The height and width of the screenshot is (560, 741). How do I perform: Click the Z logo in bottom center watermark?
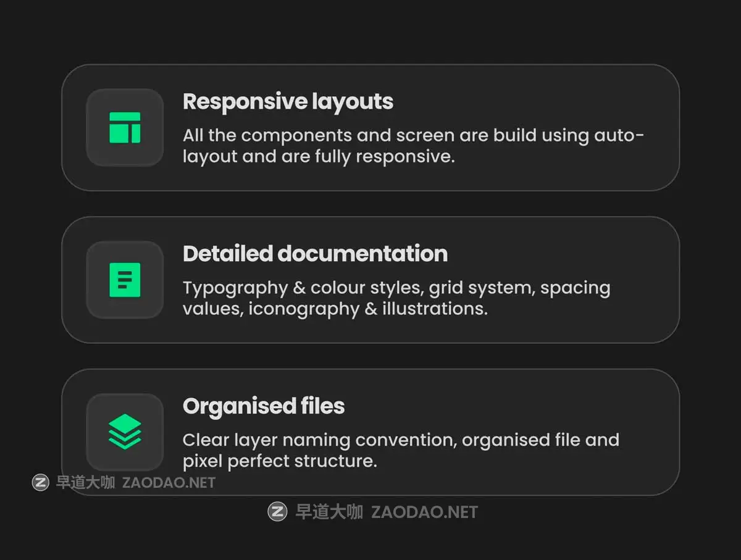click(x=277, y=512)
